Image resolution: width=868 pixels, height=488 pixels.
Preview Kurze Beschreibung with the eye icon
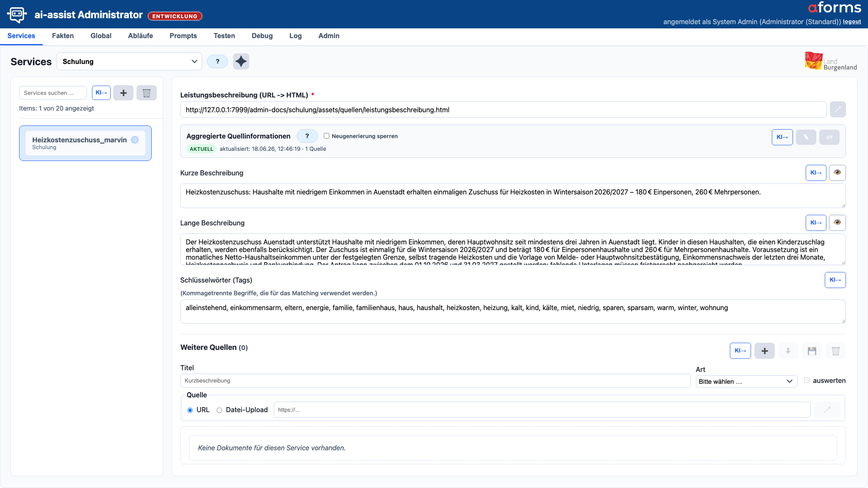(837, 173)
